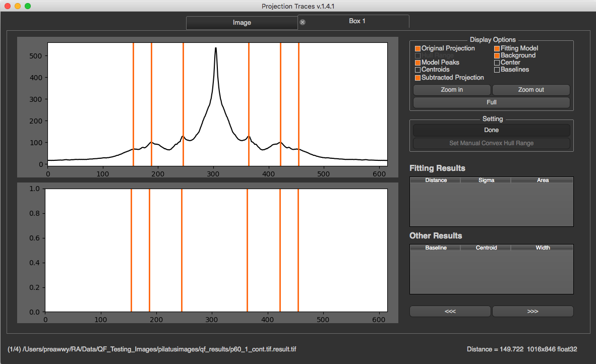Toggle the Fitting Model checkbox
This screenshot has height=364, width=596.
click(x=497, y=48)
